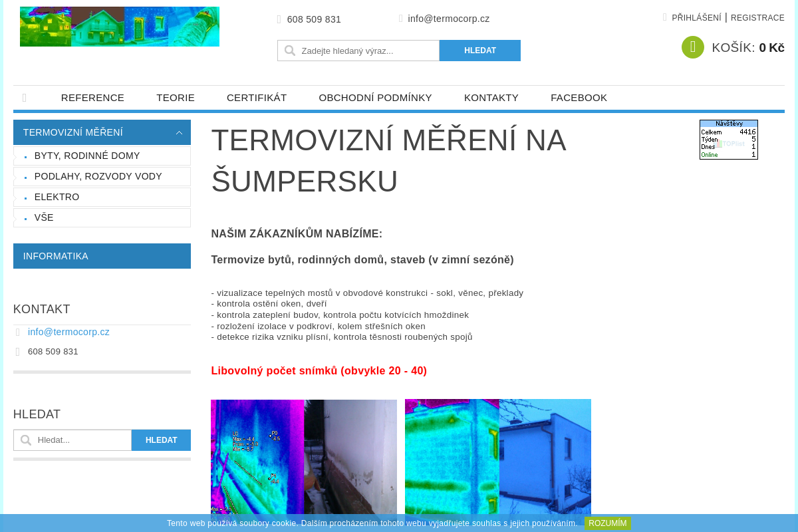Open the TEORIE menu item
The image size is (798, 532).
pos(176,98)
